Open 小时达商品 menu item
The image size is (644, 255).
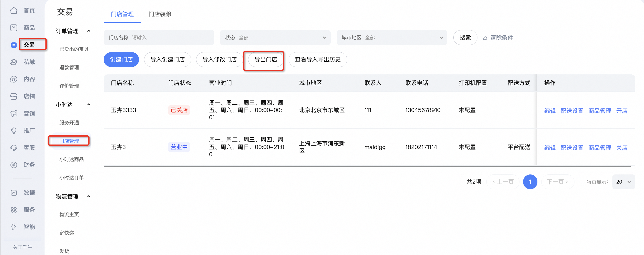pyautogui.click(x=72, y=159)
